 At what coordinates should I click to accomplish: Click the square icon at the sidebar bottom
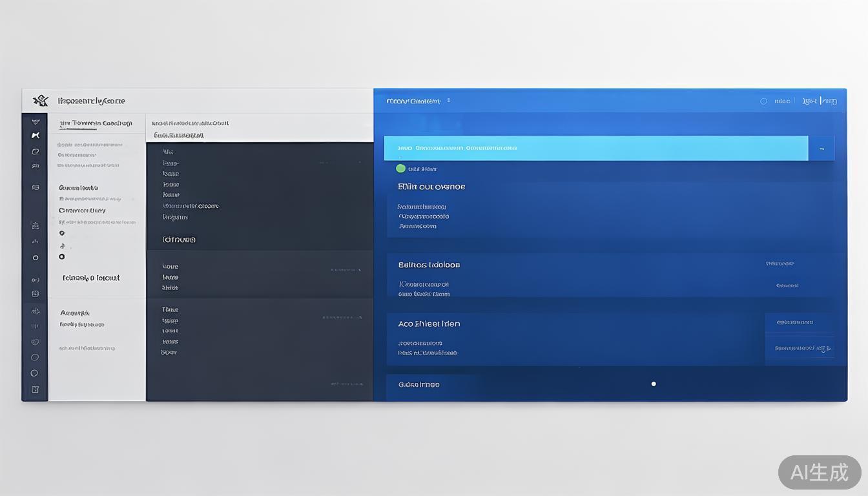tap(35, 389)
